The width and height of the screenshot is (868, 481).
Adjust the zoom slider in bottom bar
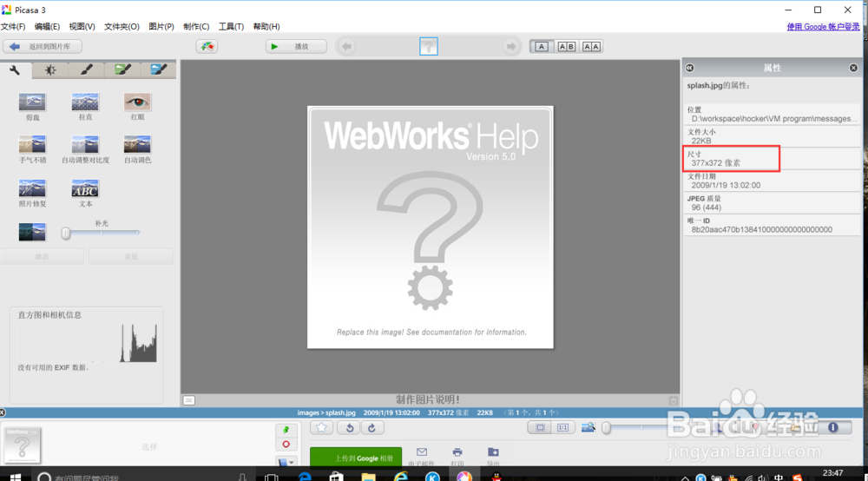point(642,427)
